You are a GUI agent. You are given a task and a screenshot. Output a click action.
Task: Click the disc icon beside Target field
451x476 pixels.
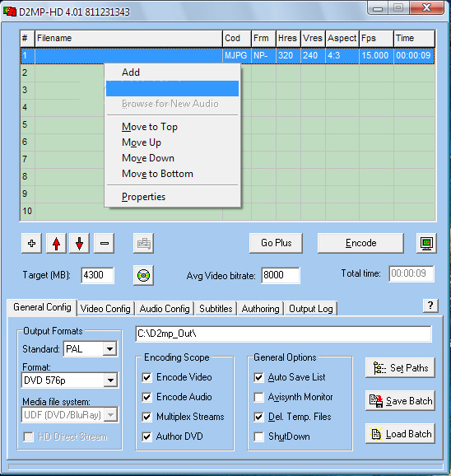click(x=143, y=275)
